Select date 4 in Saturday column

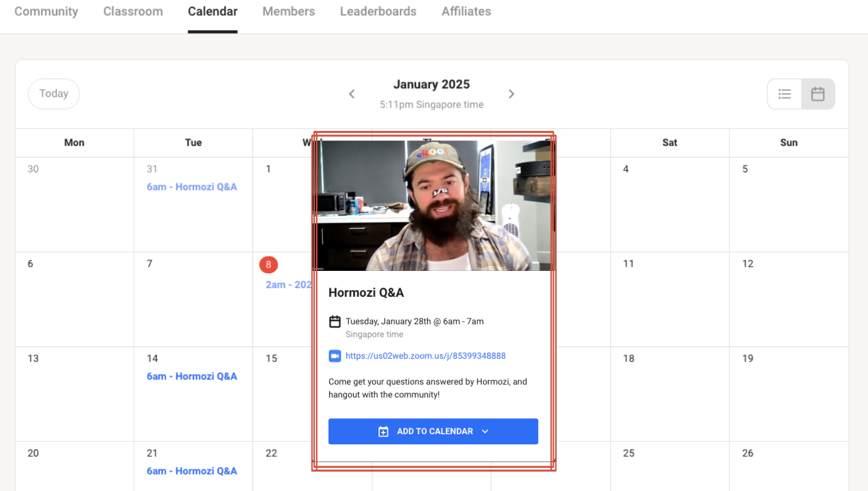626,169
